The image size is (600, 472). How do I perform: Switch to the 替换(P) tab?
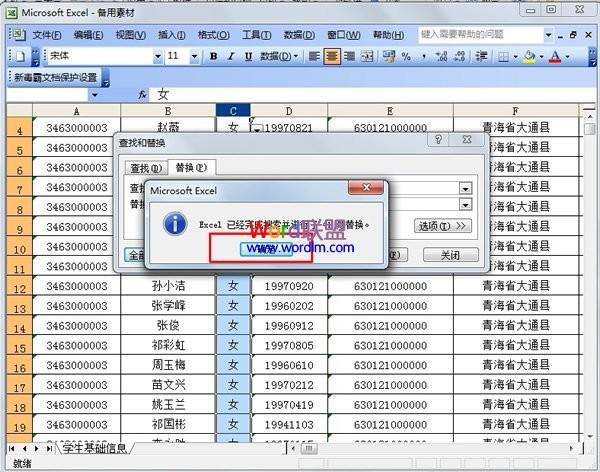coord(191,167)
